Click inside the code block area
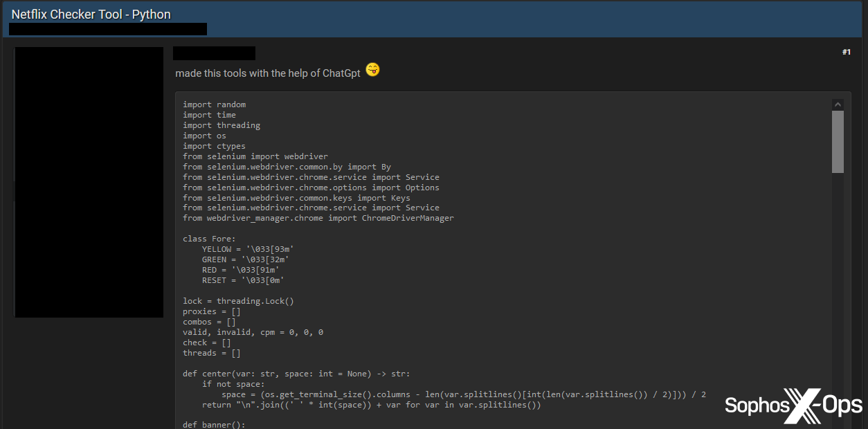The height and width of the screenshot is (429, 868). (x=485, y=277)
